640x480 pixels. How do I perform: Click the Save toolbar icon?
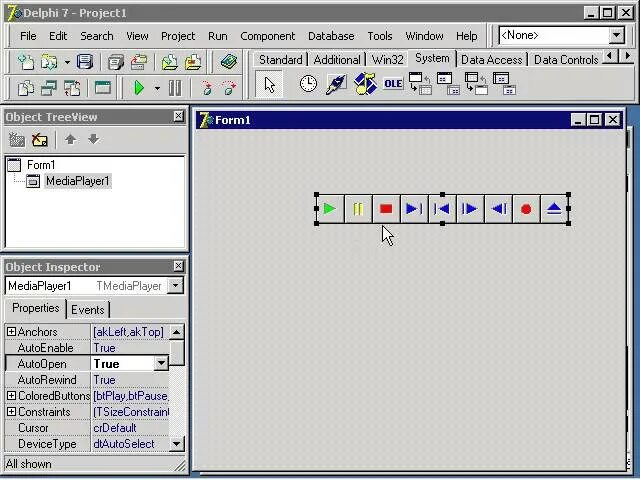point(85,62)
